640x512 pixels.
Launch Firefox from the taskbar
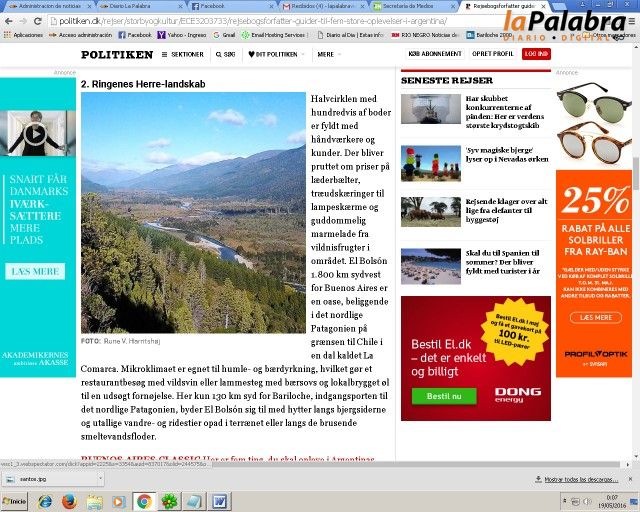69,501
